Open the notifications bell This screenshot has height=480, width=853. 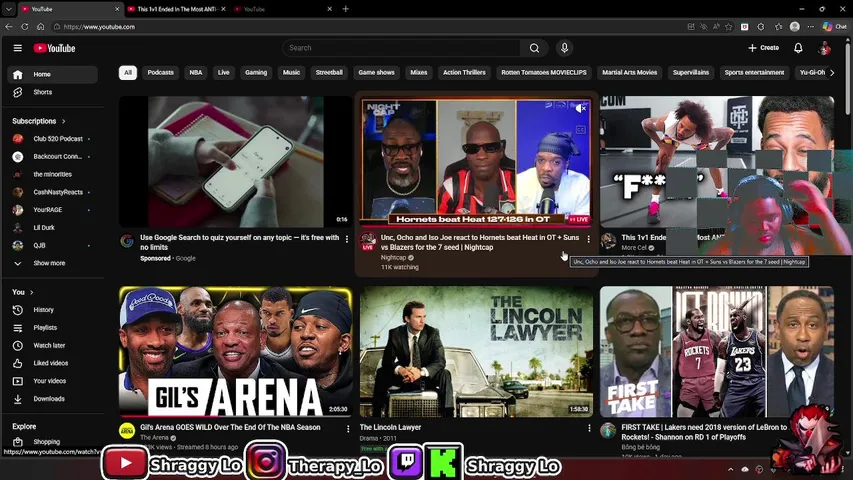[798, 48]
